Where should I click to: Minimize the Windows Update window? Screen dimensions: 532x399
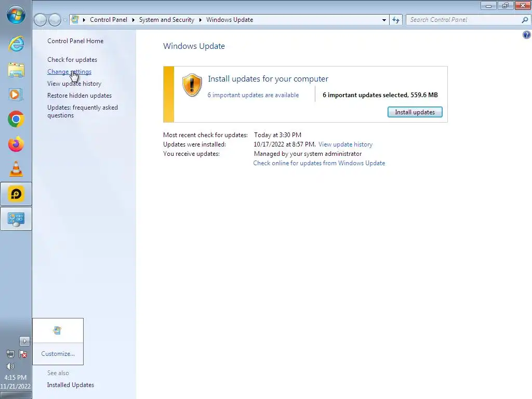tap(488, 6)
